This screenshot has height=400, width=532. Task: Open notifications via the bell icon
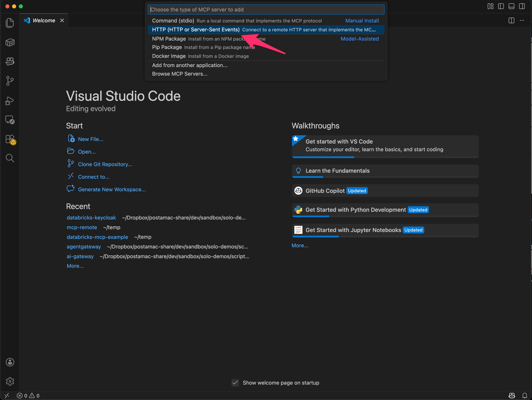(x=525, y=395)
